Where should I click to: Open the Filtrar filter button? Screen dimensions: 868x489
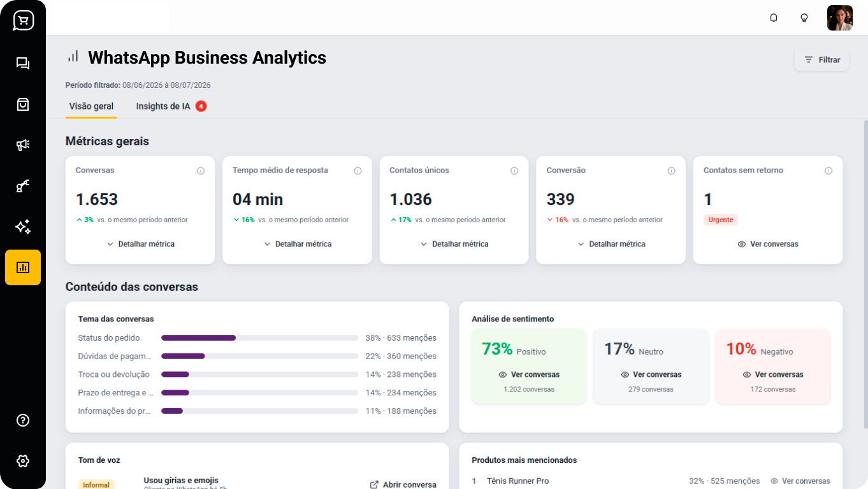click(x=821, y=59)
